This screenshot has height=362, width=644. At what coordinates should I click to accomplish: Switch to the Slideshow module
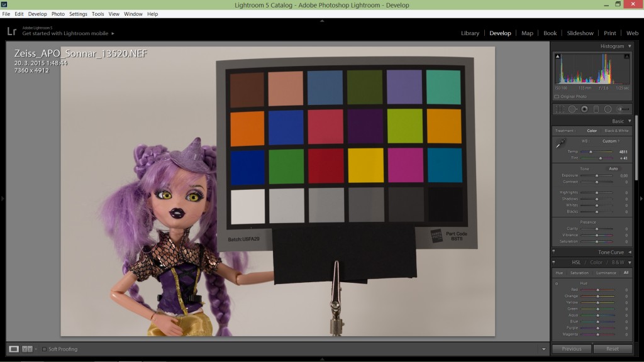[580, 33]
